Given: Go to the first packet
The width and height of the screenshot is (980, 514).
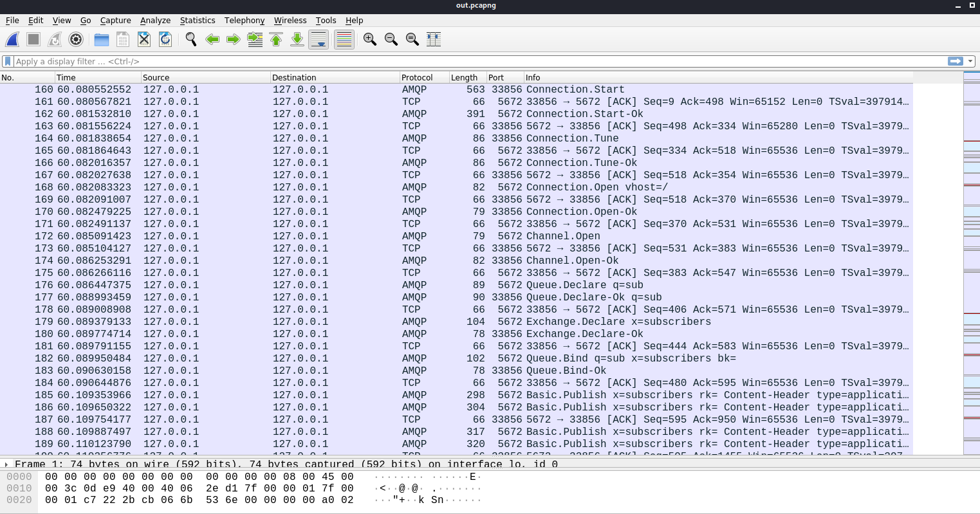Looking at the screenshot, I should pyautogui.click(x=276, y=39).
